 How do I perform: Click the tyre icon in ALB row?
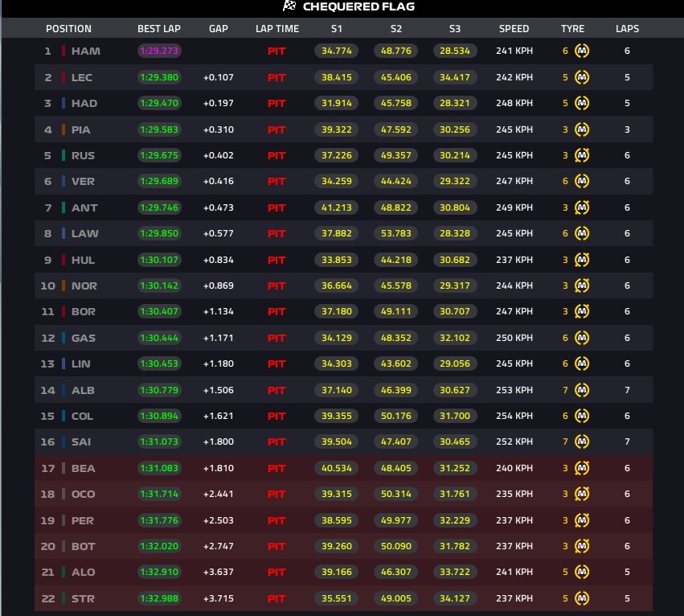(x=581, y=390)
